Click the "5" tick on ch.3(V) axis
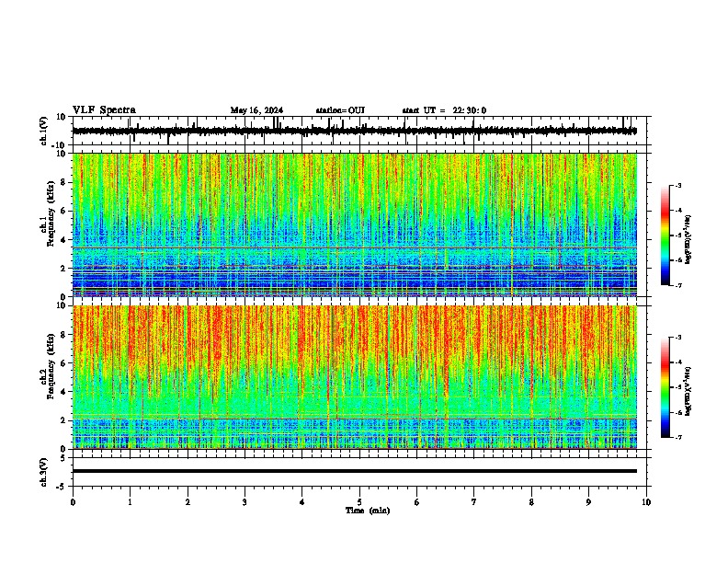728x563 pixels. pos(64,458)
